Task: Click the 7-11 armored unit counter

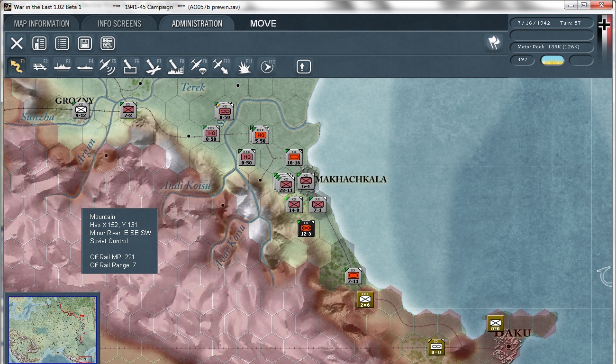Action: [x=353, y=276]
